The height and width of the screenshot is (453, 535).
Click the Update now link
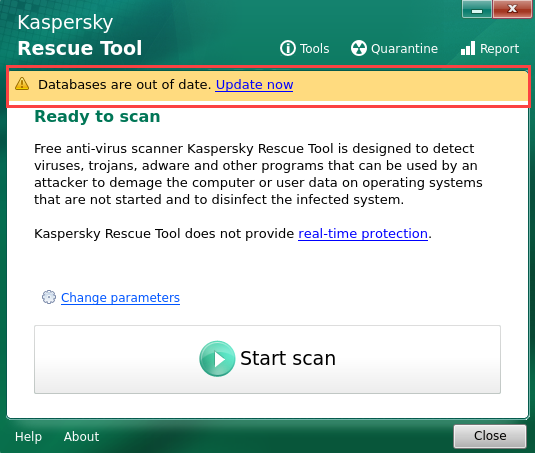tap(254, 85)
